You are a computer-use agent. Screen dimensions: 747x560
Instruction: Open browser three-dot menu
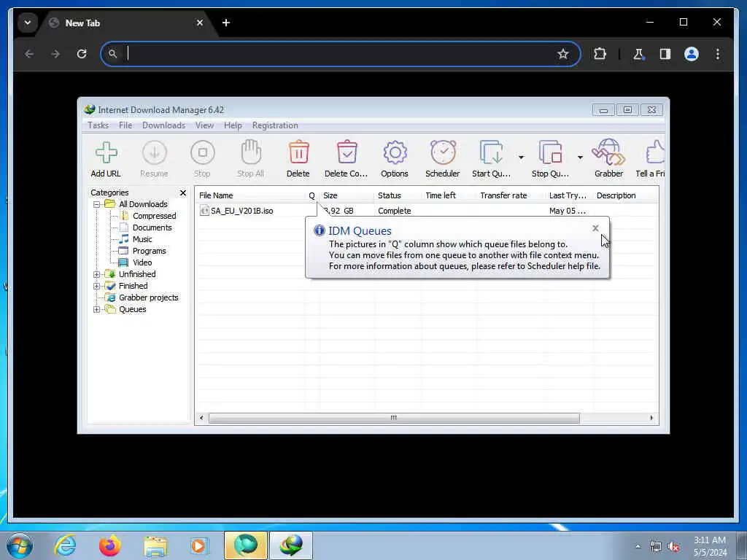point(718,54)
